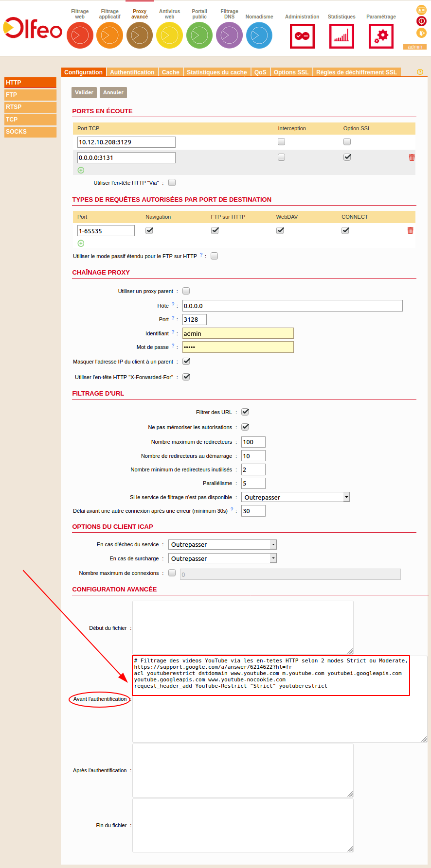Screen dimensions: 431x868
Task: Click the Hôte input field
Action: [x=292, y=306]
